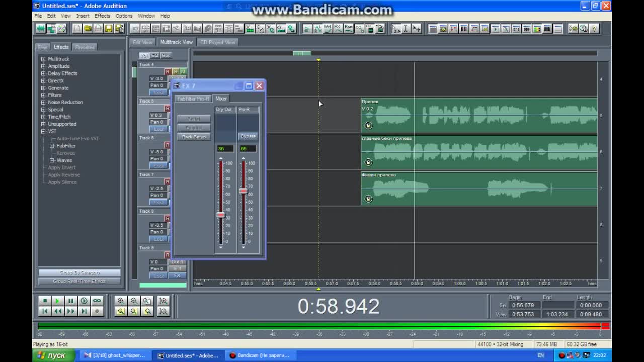This screenshot has width=644, height=362.
Task: Open Help via the question mark icon
Action: (594, 29)
